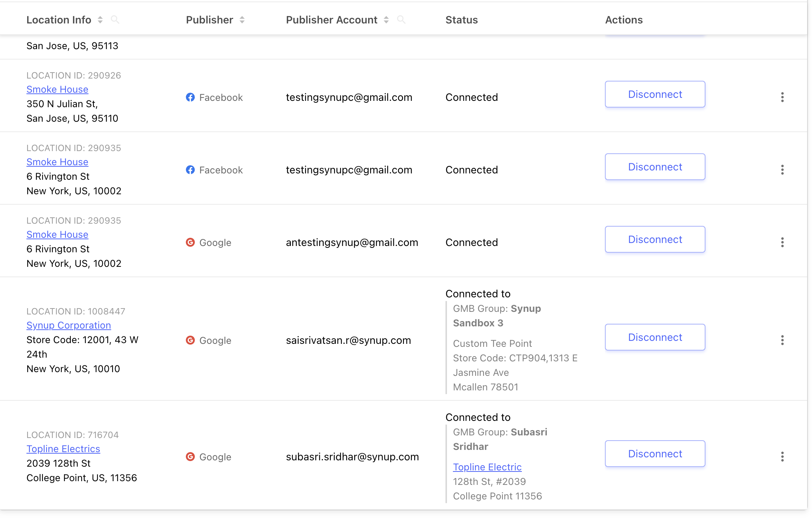Click Publisher column header
The height and width of the screenshot is (518, 812).
click(209, 20)
